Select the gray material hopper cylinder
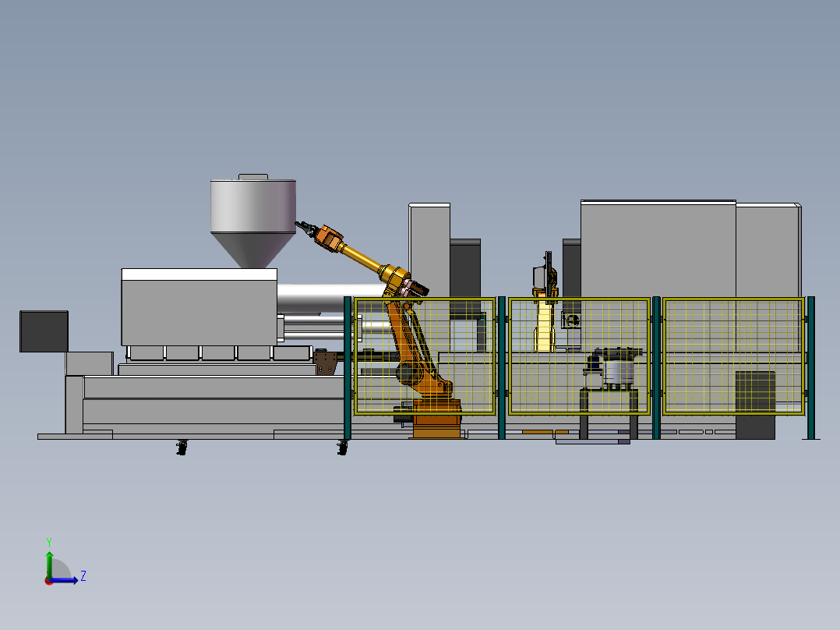This screenshot has width=840, height=630. [252, 206]
